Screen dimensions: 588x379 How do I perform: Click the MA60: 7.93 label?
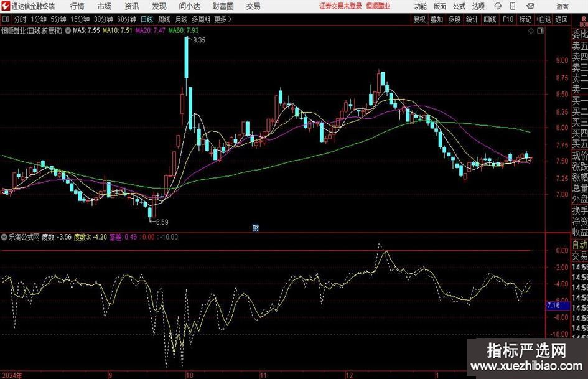184,30
